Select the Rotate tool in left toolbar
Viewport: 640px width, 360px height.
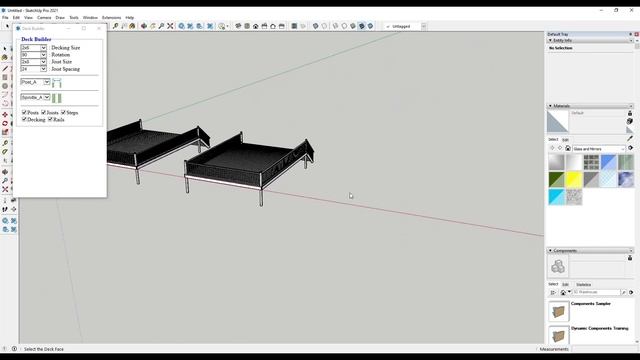coord(5,123)
